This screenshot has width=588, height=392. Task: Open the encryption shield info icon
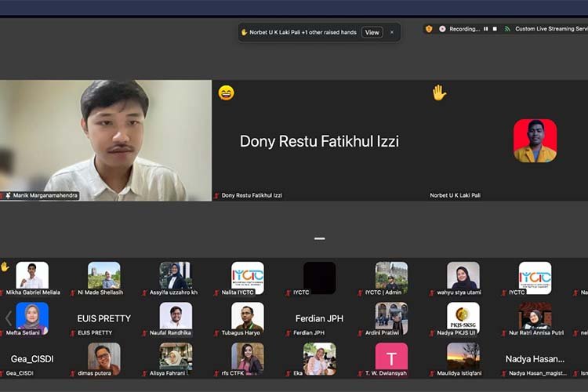pos(429,29)
